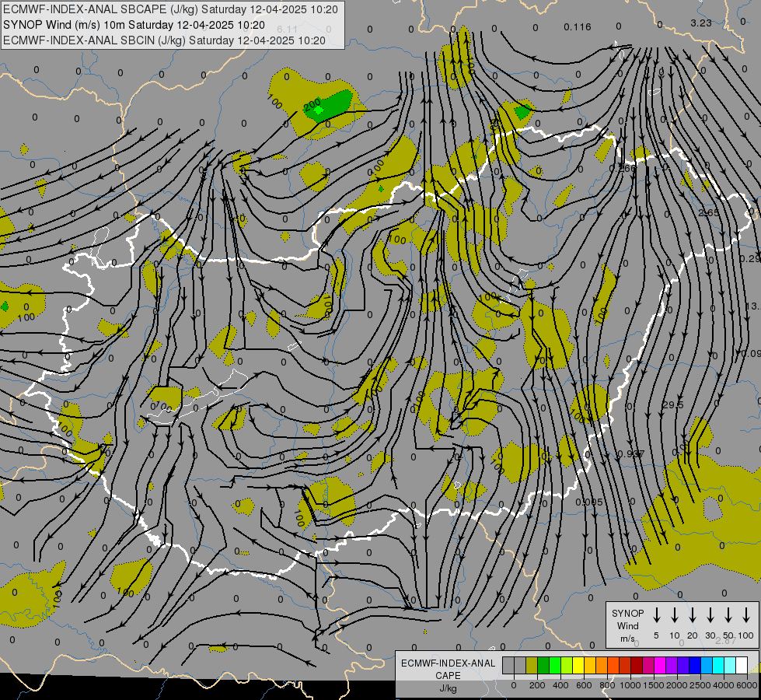
Task: Pick the white CAPE legend swatch
Action: point(741,665)
